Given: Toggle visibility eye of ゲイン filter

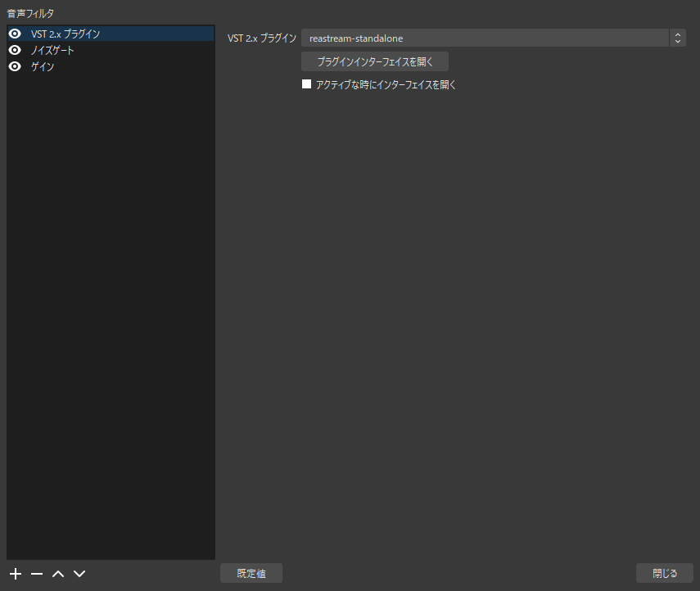Looking at the screenshot, I should click(x=16, y=66).
